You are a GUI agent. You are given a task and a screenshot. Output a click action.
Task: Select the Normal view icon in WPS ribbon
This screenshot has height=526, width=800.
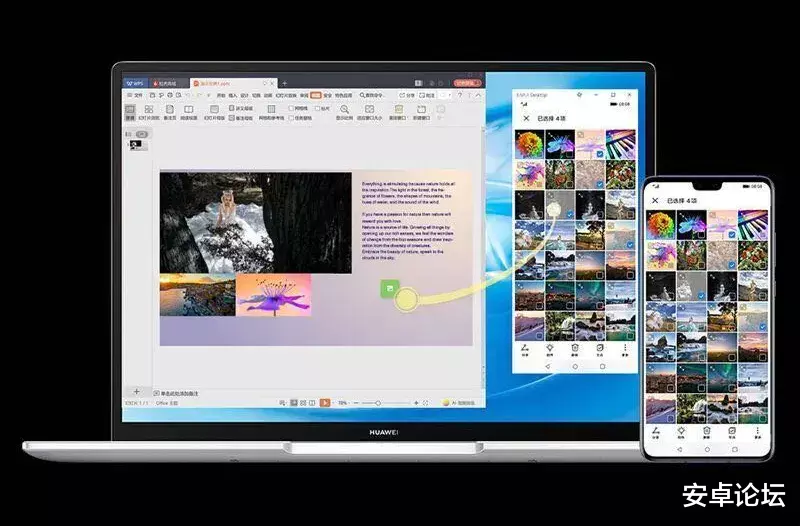pos(130,112)
